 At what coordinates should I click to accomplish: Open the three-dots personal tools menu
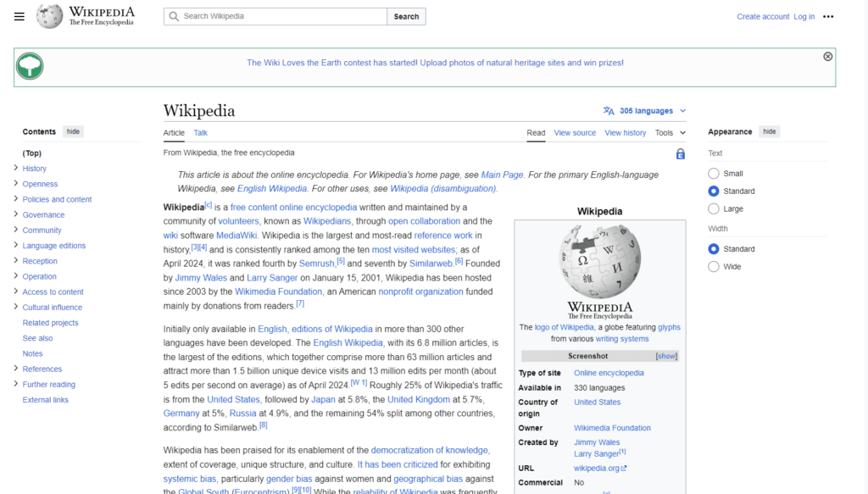tap(828, 17)
